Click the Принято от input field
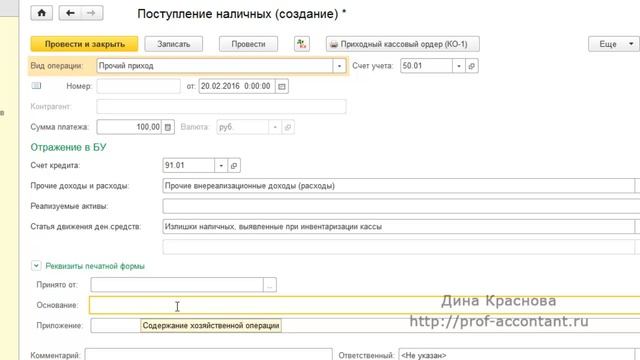The height and width of the screenshot is (360, 640). (x=177, y=285)
